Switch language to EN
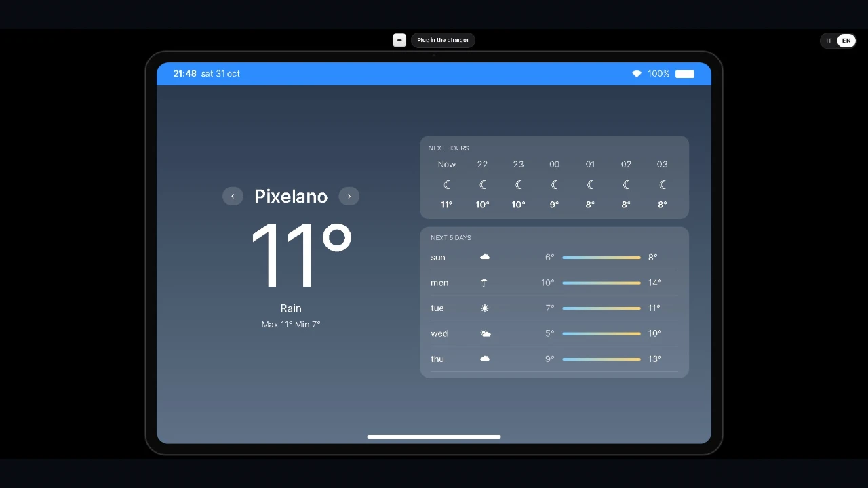Viewport: 868px width, 488px height. pos(846,41)
